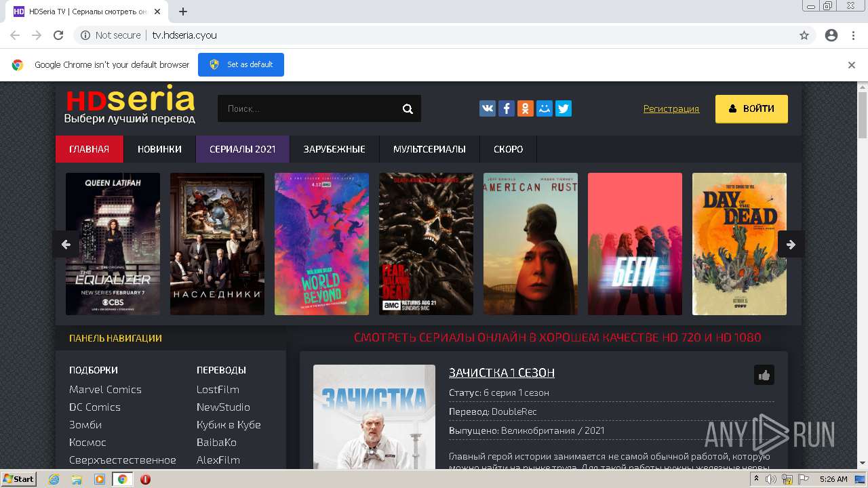Image resolution: width=868 pixels, height=488 pixels.
Task: Open Chrome profile avatar icon
Action: tap(831, 35)
